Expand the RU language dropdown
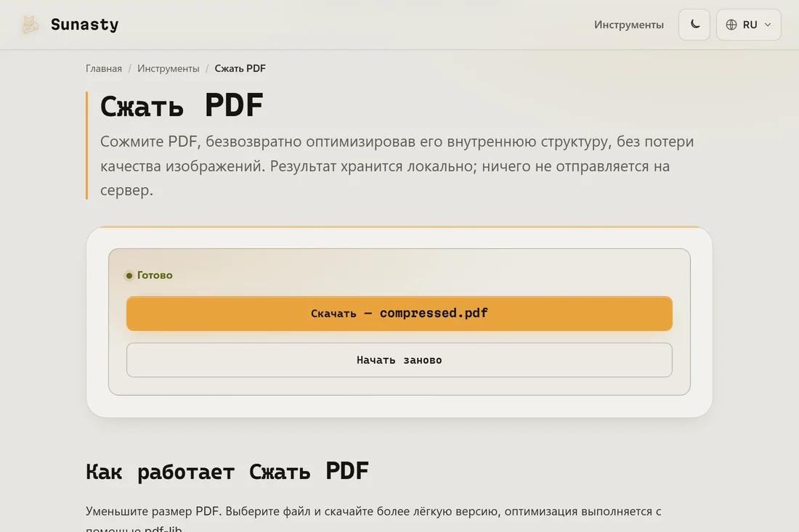 pos(749,25)
